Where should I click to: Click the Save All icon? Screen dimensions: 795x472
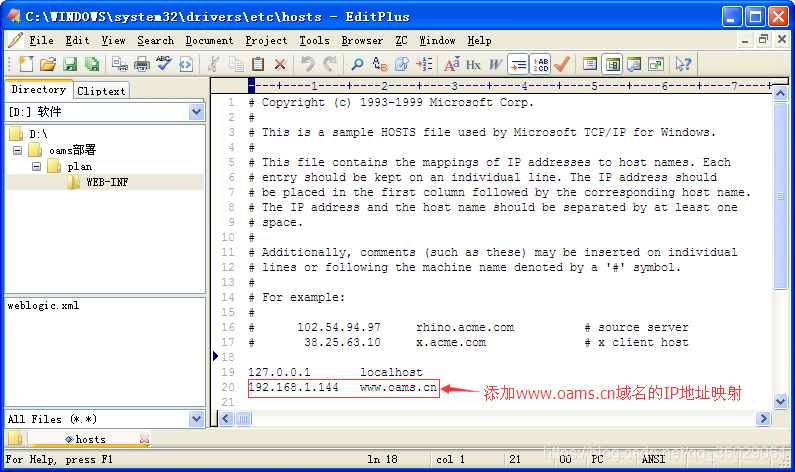point(92,64)
